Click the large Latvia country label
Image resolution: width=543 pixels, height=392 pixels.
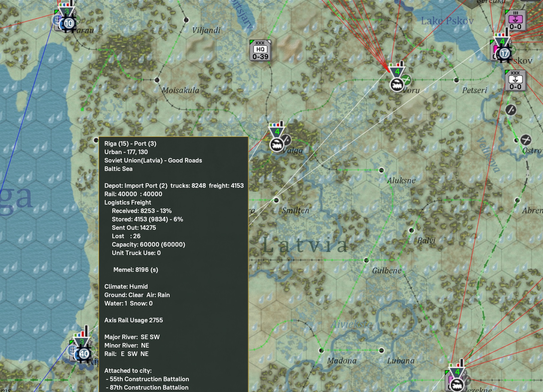tap(305, 245)
